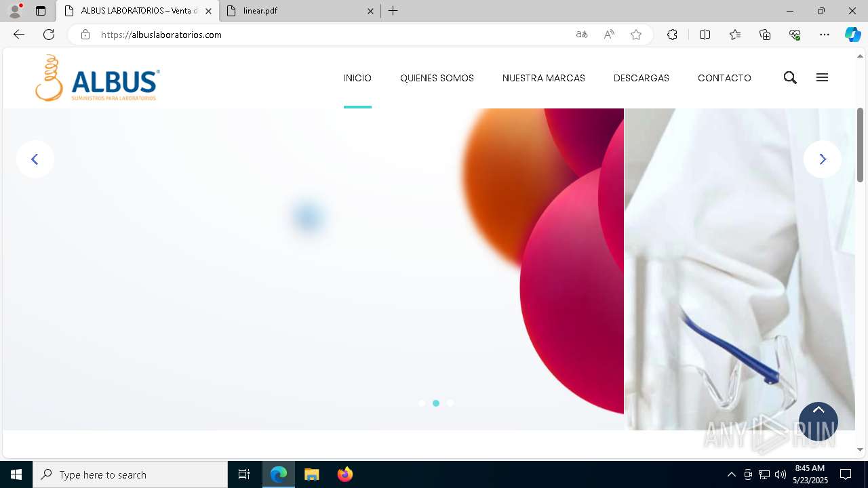
Task: Click the taskbar search box
Action: pyautogui.click(x=130, y=474)
